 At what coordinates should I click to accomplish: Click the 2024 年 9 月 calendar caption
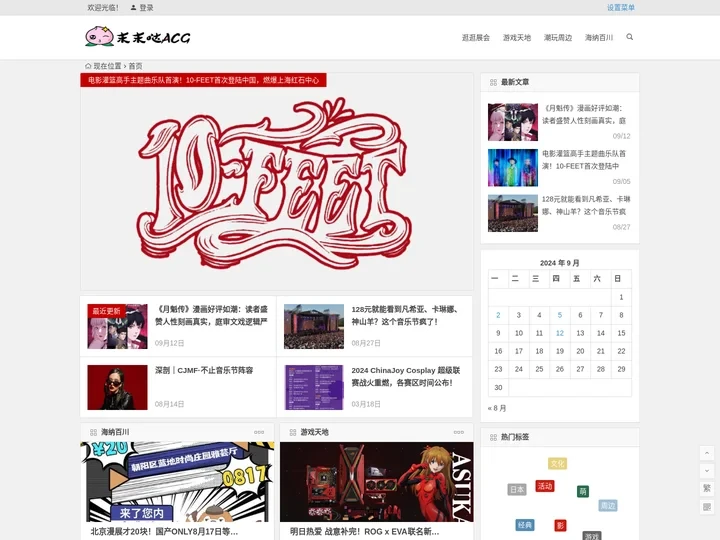559,263
